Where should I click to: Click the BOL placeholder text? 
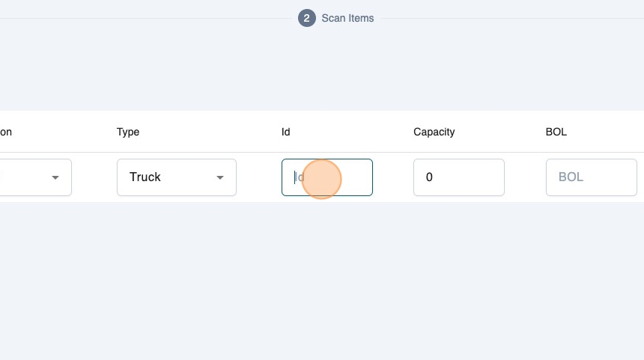pyautogui.click(x=571, y=177)
